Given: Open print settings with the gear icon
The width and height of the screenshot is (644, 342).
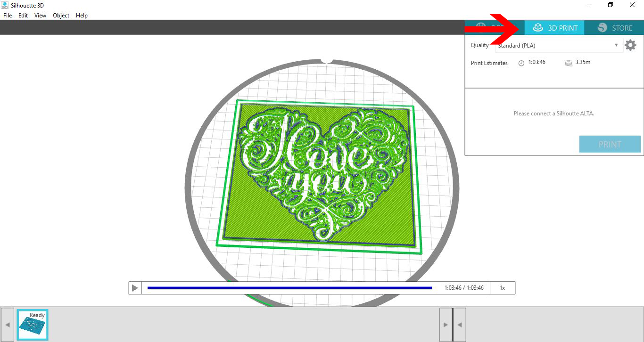Looking at the screenshot, I should tap(630, 45).
